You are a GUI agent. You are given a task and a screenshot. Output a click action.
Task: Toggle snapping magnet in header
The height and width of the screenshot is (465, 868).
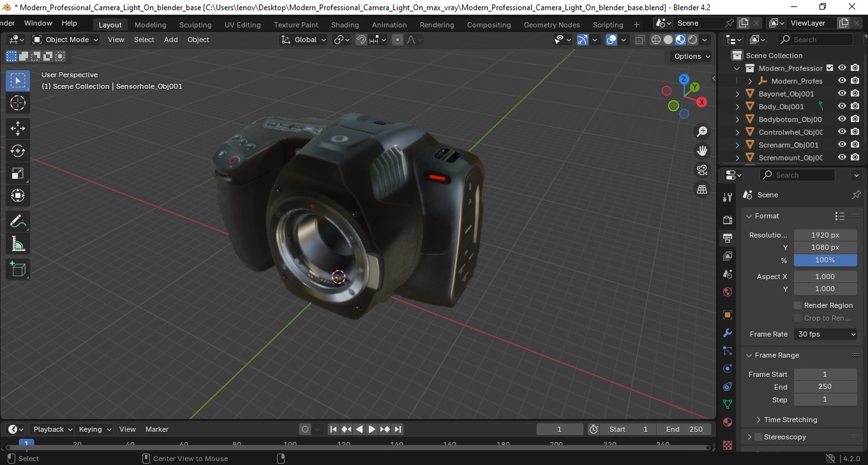coord(361,40)
